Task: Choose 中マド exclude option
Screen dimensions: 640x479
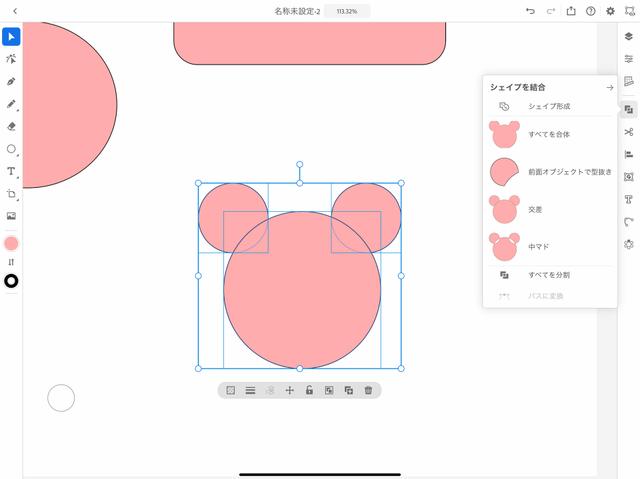Action: pyautogui.click(x=550, y=247)
